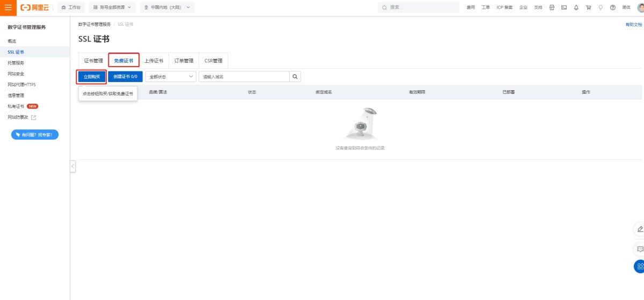644x300 pixels.
Task: Switch to the 上传证书 tab
Action: tap(153, 61)
